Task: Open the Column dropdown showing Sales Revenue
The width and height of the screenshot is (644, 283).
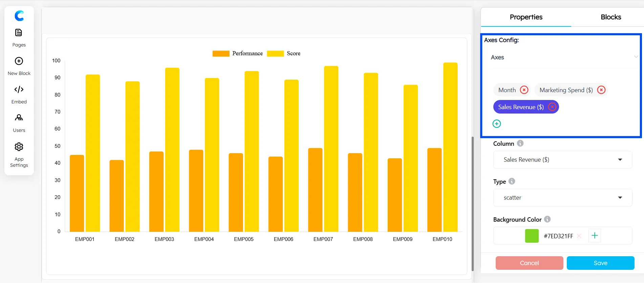Action: (563, 160)
